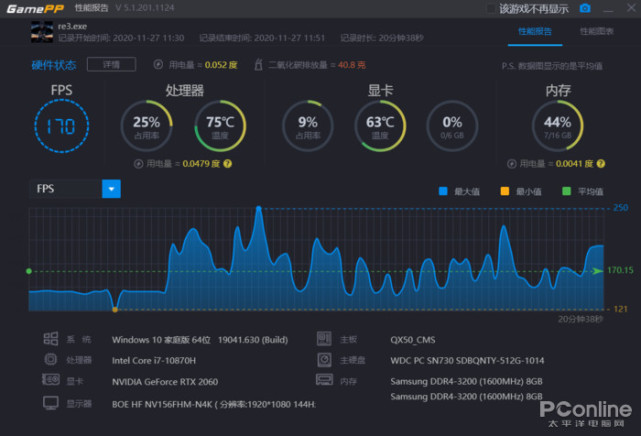Click the 121 minimum value label
The image size is (641, 436).
click(621, 309)
